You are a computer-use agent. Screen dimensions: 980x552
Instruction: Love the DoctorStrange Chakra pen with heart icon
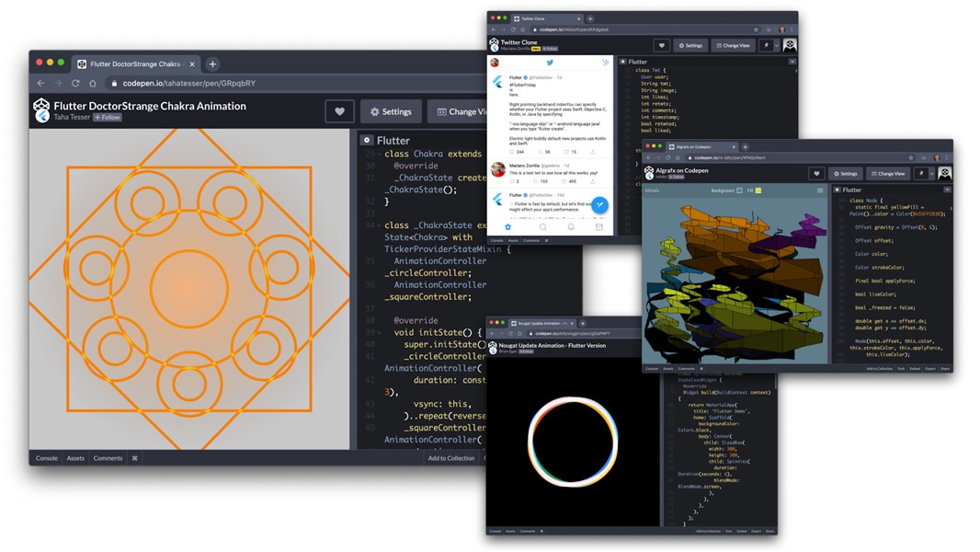(x=339, y=111)
